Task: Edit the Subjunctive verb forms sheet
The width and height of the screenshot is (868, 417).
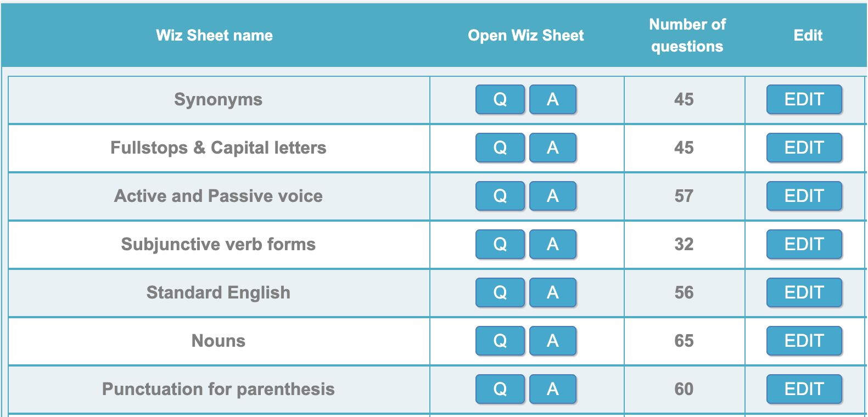Action: [804, 244]
